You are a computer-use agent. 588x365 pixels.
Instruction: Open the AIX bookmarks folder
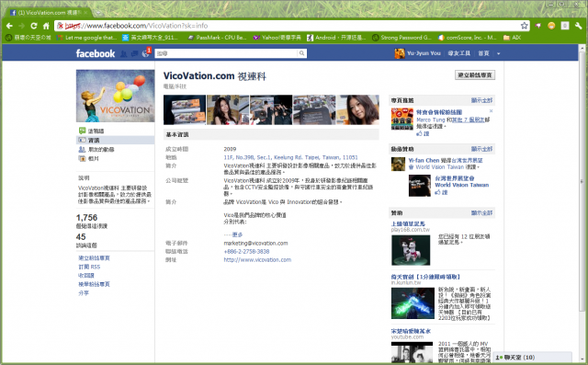pyautogui.click(x=512, y=38)
